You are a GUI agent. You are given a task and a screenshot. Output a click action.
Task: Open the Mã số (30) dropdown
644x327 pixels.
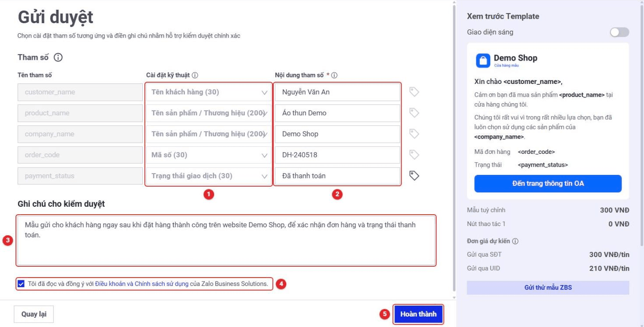209,155
